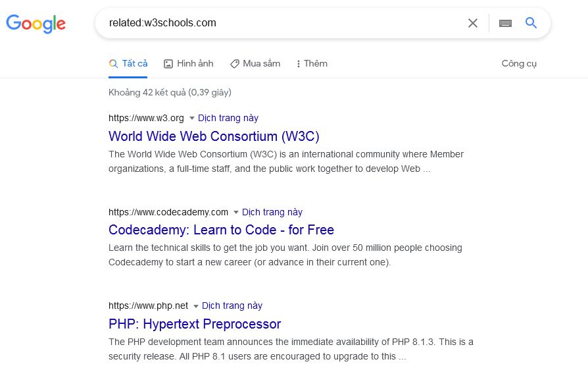
Task: Open the Mua sắm tab
Action: pyautogui.click(x=255, y=63)
